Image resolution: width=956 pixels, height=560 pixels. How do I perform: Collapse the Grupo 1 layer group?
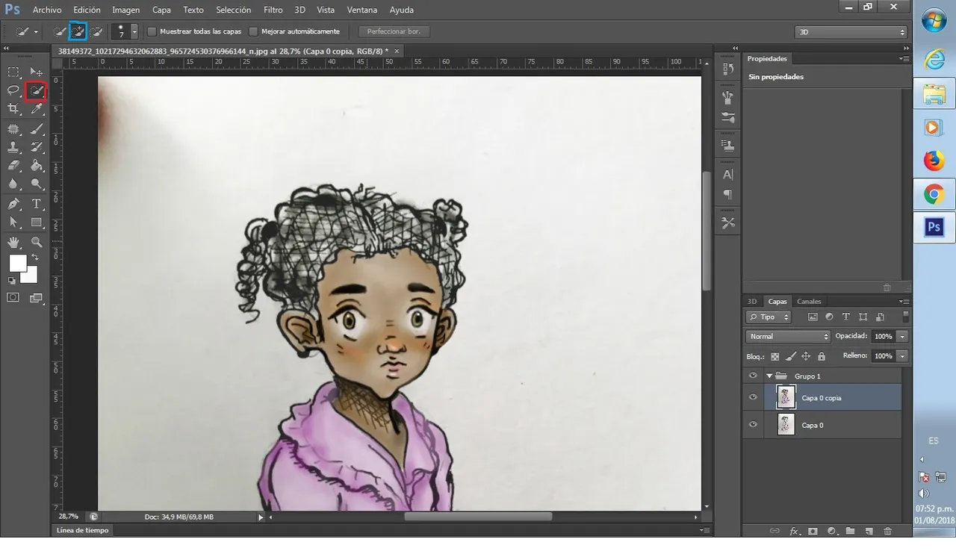coord(769,376)
